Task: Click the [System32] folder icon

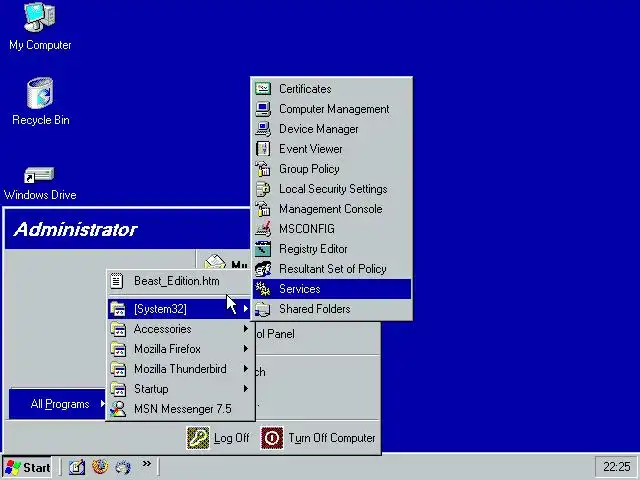Action: coord(118,309)
